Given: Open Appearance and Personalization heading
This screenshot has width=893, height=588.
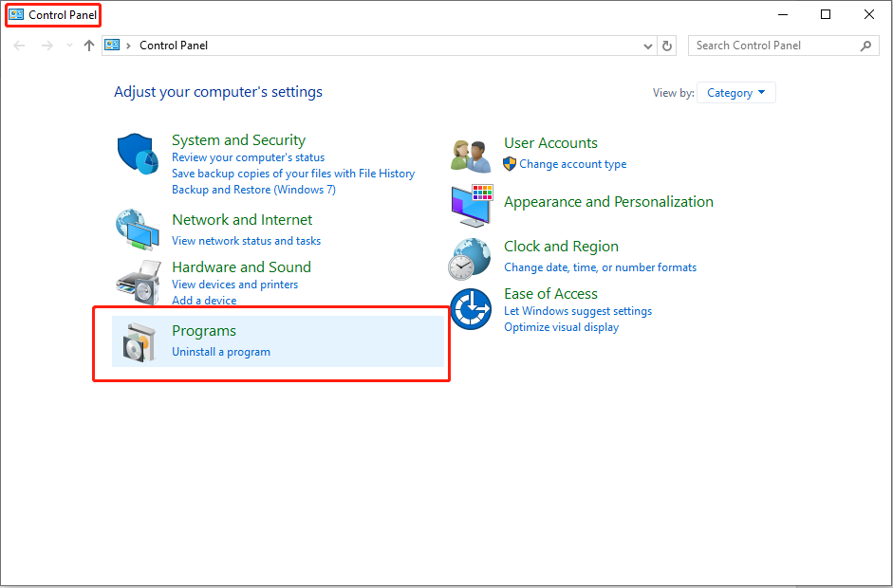Looking at the screenshot, I should pyautogui.click(x=608, y=201).
